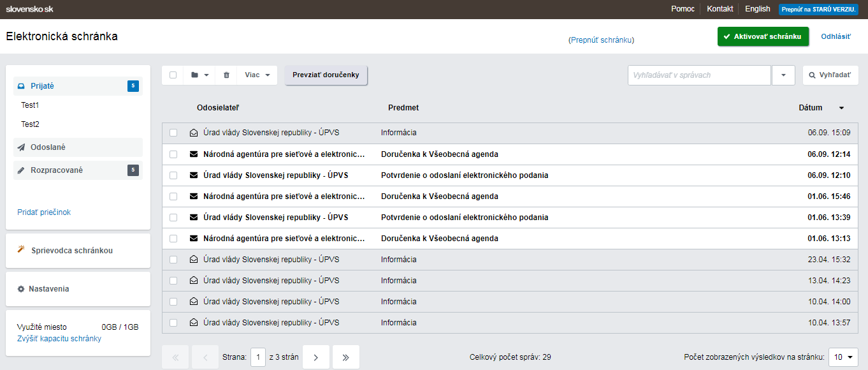Switch language via the English link
Image resolution: width=868 pixels, height=370 pixels.
758,9
